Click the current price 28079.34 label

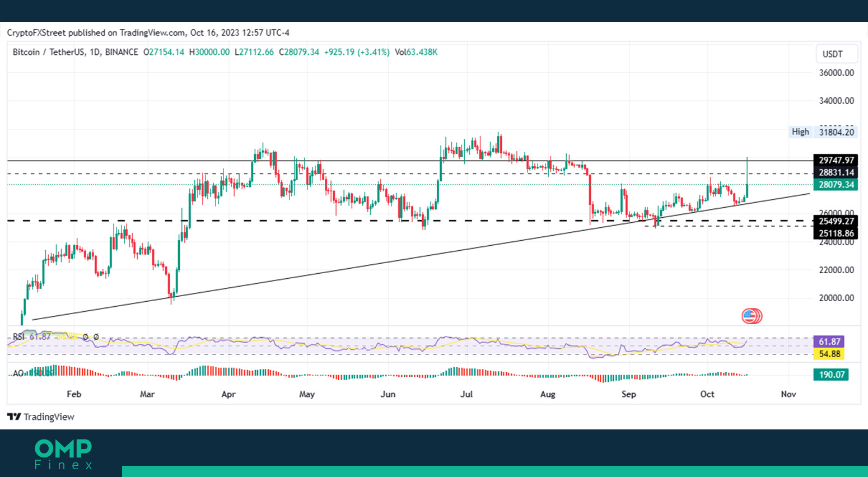[836, 185]
